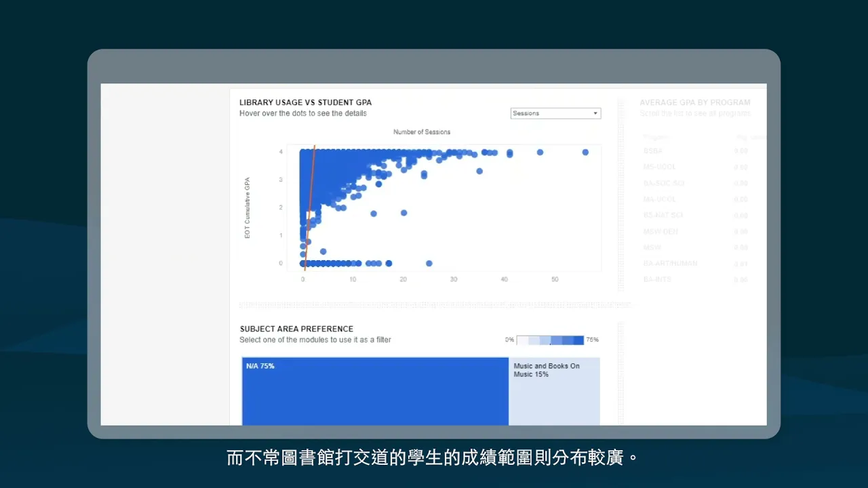Open the Sessions dropdown menu

click(555, 113)
